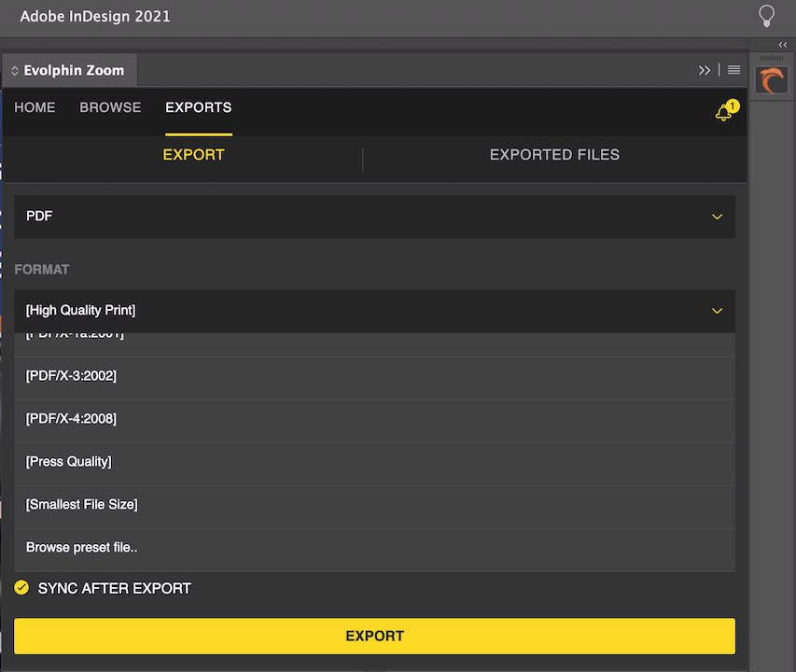
Task: Click the notification bell icon
Action: coord(724,113)
